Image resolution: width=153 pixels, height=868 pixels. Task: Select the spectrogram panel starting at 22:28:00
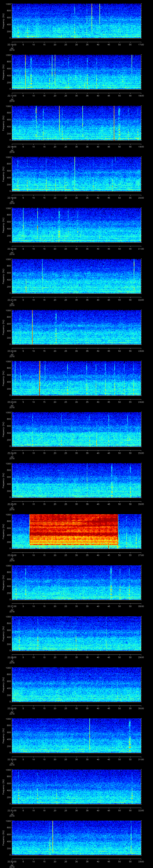tap(77, 633)
